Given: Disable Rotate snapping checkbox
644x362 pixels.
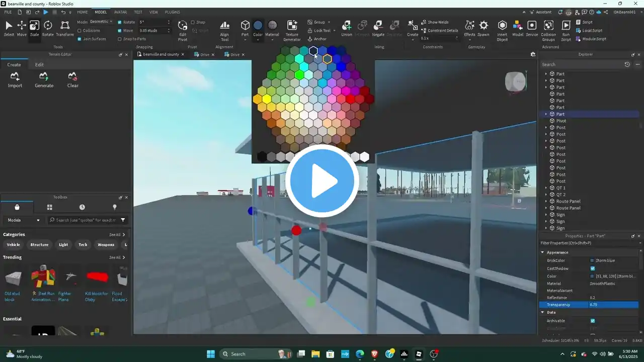Looking at the screenshot, I should (x=120, y=22).
